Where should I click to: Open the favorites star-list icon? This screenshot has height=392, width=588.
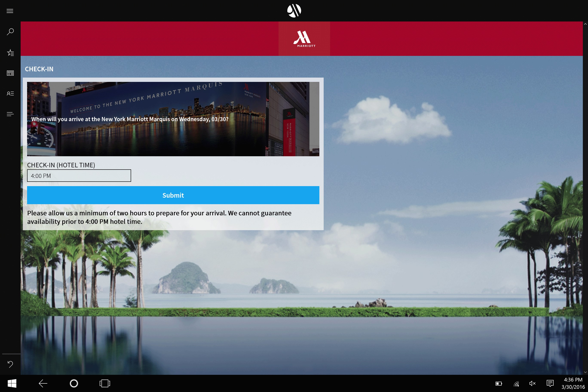click(10, 52)
